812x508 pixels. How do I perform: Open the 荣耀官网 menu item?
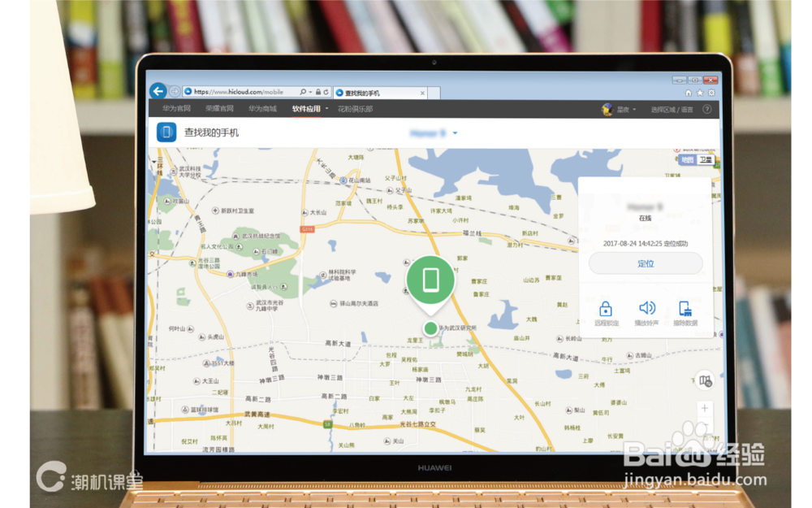219,109
